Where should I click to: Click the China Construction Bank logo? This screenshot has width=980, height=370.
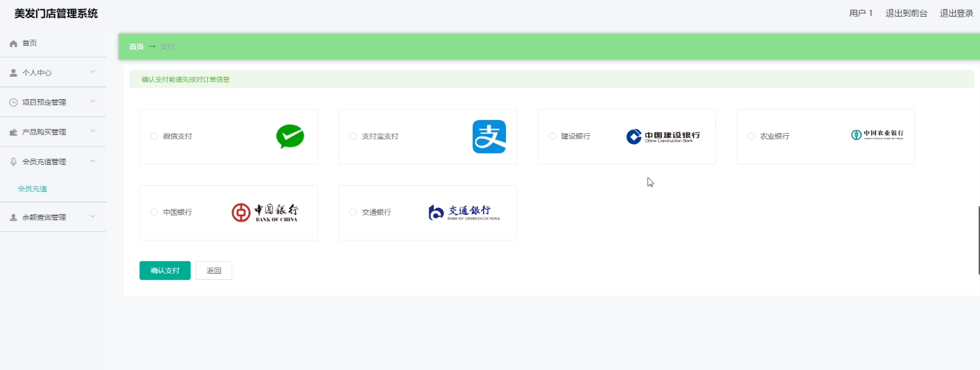[663, 136]
